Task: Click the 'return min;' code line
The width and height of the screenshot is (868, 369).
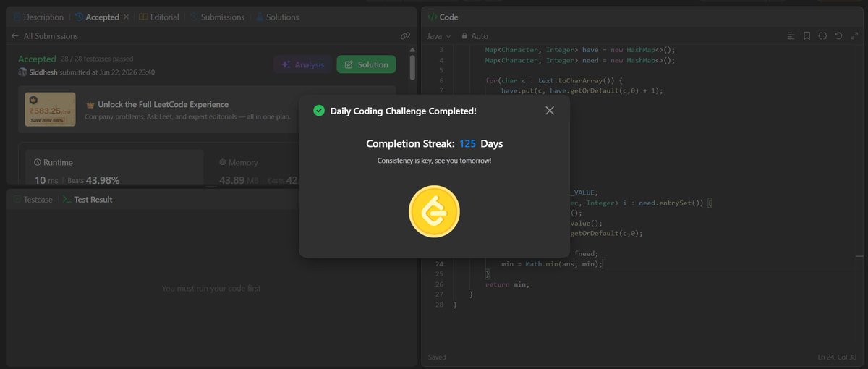Action: tap(508, 284)
